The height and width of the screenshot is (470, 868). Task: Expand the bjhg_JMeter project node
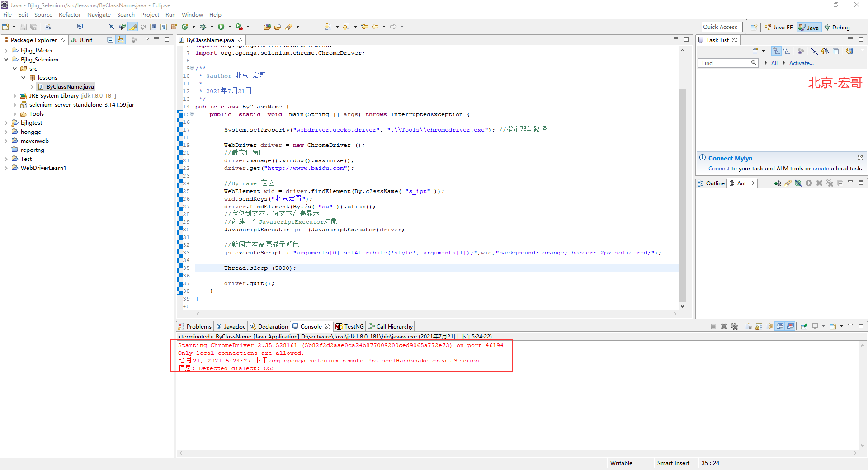(6, 51)
